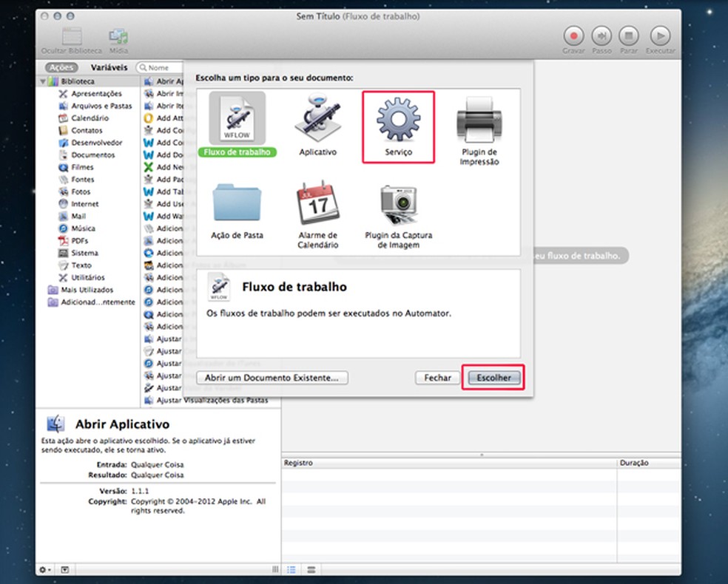Open the Mídia browser from the toolbar
This screenshot has width=728, height=584.
click(118, 37)
